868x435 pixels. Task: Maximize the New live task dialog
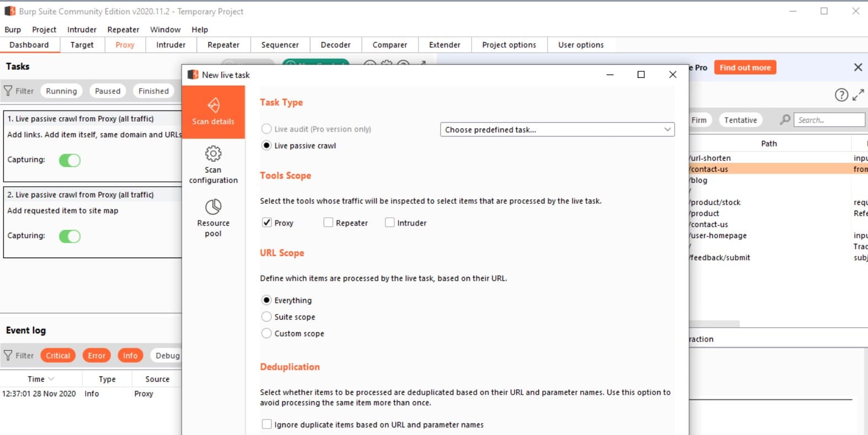tap(641, 75)
